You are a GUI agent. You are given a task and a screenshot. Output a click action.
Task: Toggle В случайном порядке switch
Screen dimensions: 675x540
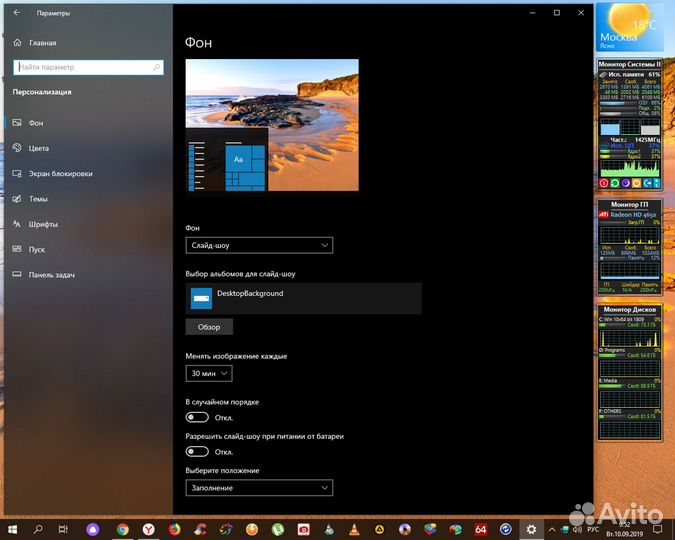(197, 417)
